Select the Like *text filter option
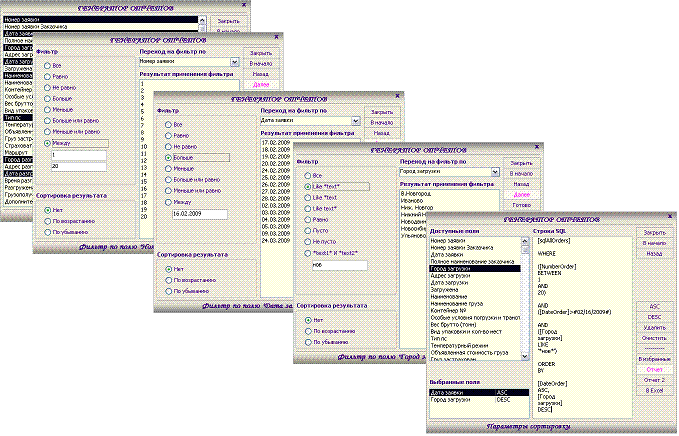Viewport: 679px width, 436px height. click(307, 197)
